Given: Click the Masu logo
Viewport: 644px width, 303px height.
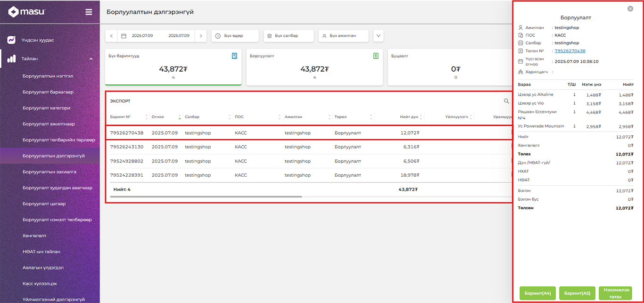Looking at the screenshot, I should (27, 12).
